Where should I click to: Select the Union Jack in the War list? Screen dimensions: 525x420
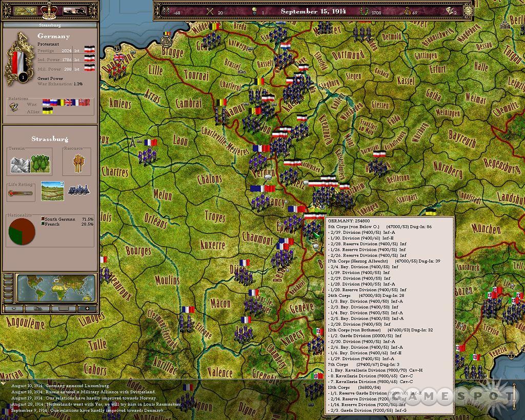pos(68,102)
